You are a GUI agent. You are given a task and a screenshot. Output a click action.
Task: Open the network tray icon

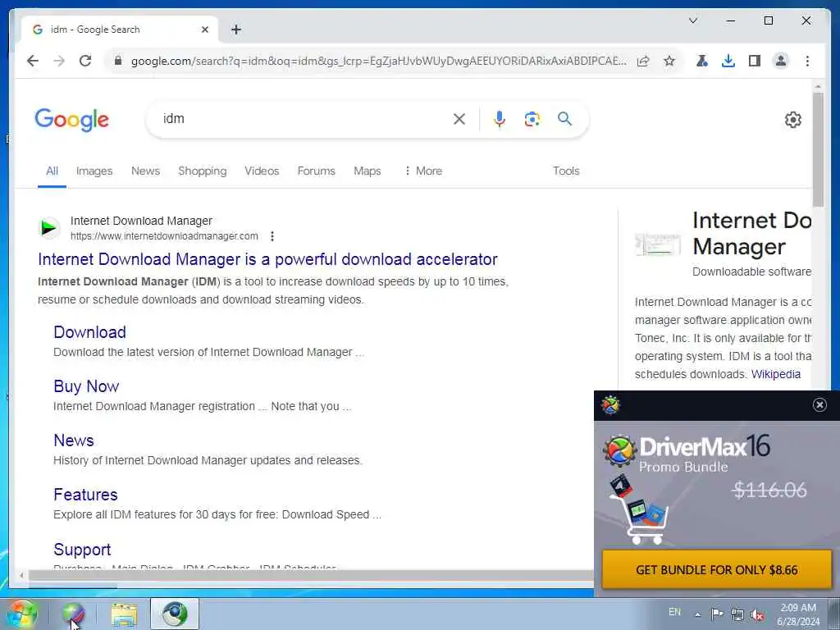[x=737, y=614]
